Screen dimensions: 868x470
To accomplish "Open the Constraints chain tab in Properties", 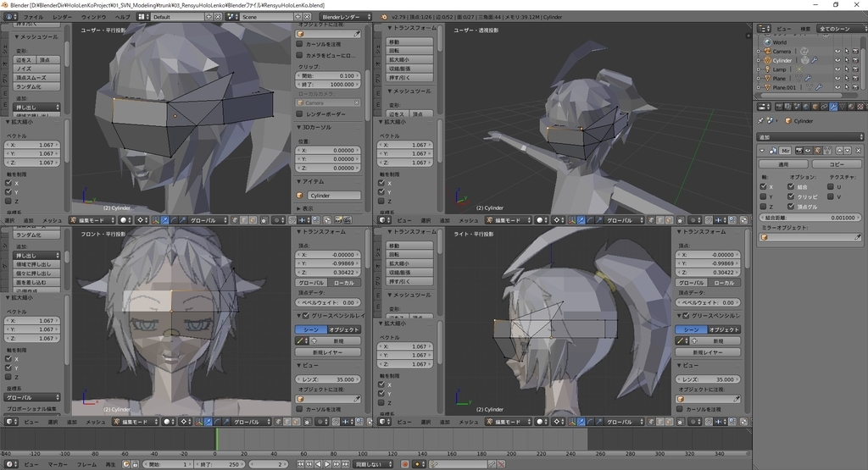I will 824,106.
